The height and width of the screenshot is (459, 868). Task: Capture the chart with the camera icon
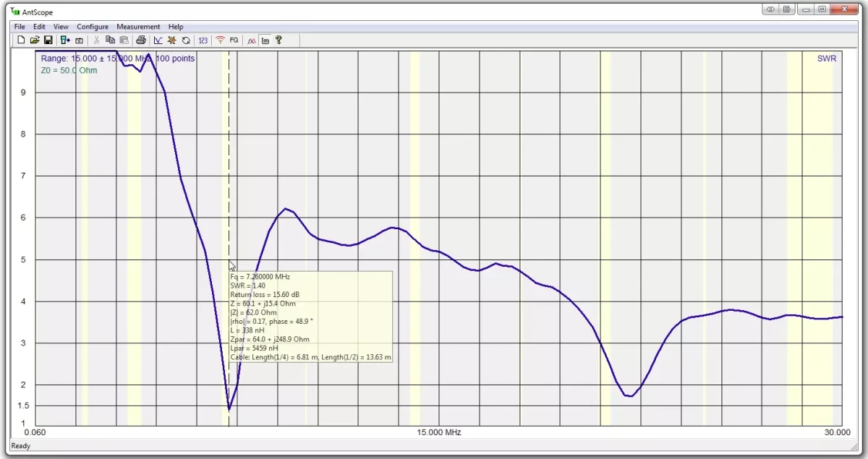[80, 40]
